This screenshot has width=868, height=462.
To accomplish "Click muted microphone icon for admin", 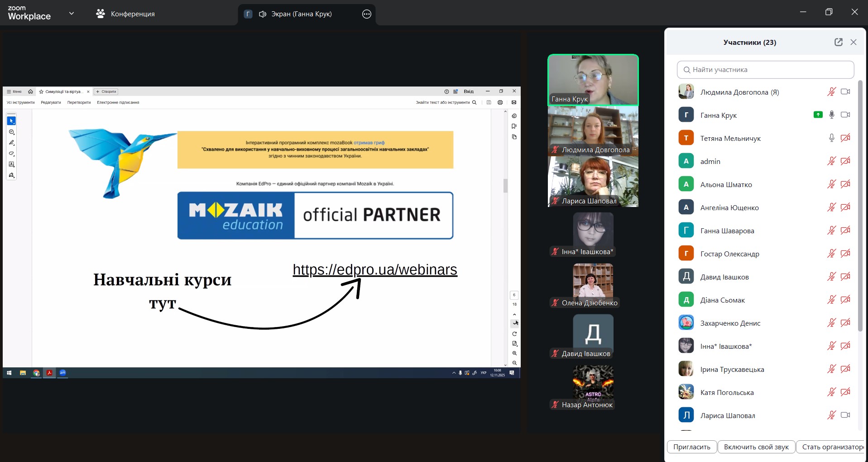I will point(831,161).
